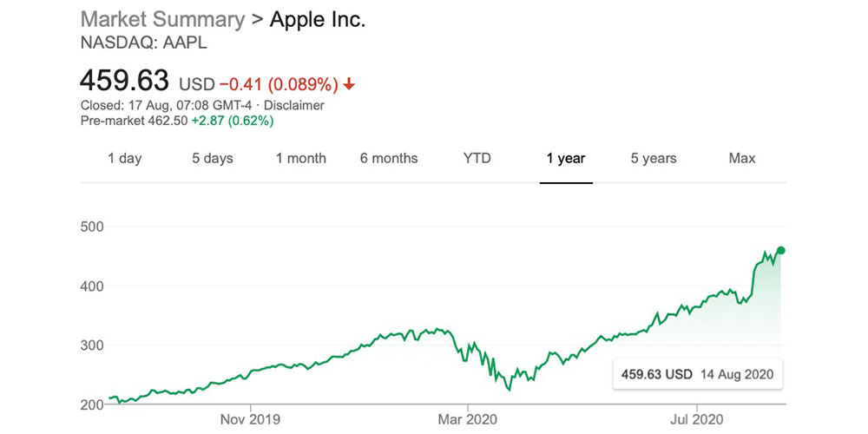Screen dimensions: 868x434
Task: Click the Mar 2020 axis label
Action: point(467,419)
